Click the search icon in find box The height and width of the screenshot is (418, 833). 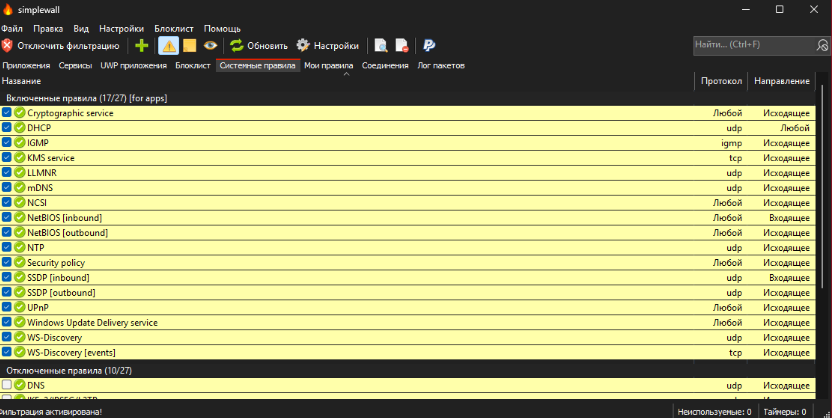822,46
